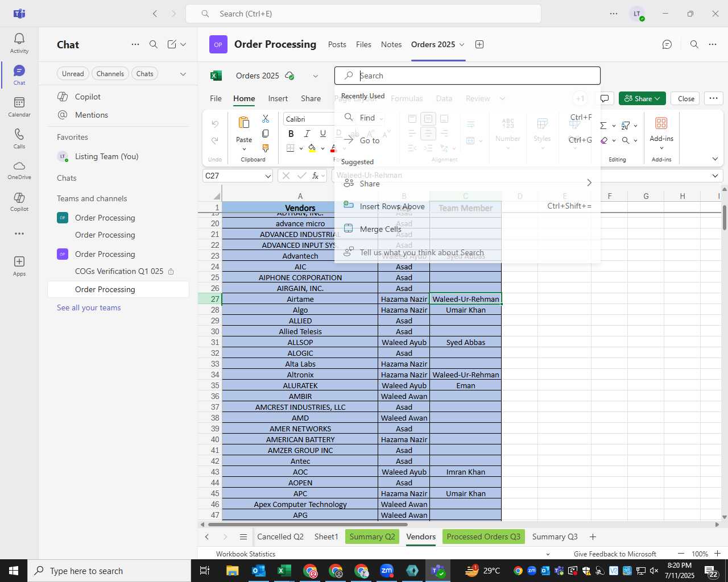
Task: Open Workbook Statistics in status bar
Action: pyautogui.click(x=246, y=554)
